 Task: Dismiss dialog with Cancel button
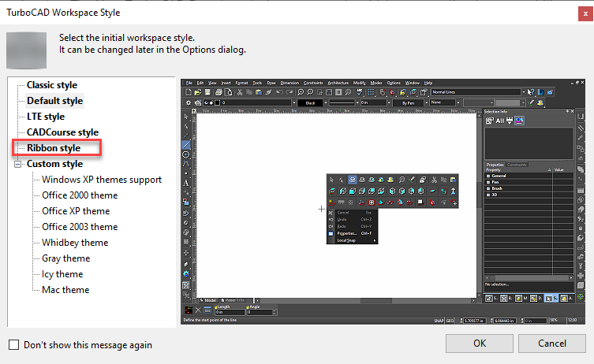tap(552, 344)
